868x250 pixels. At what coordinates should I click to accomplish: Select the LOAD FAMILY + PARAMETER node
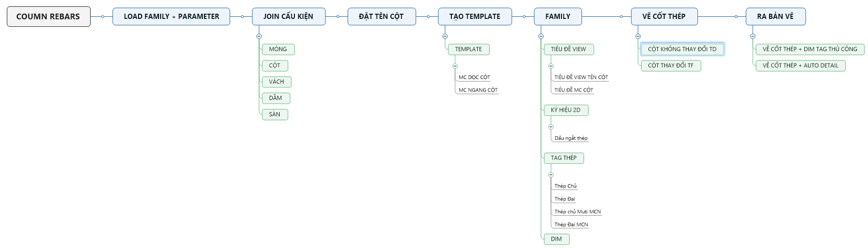[171, 17]
